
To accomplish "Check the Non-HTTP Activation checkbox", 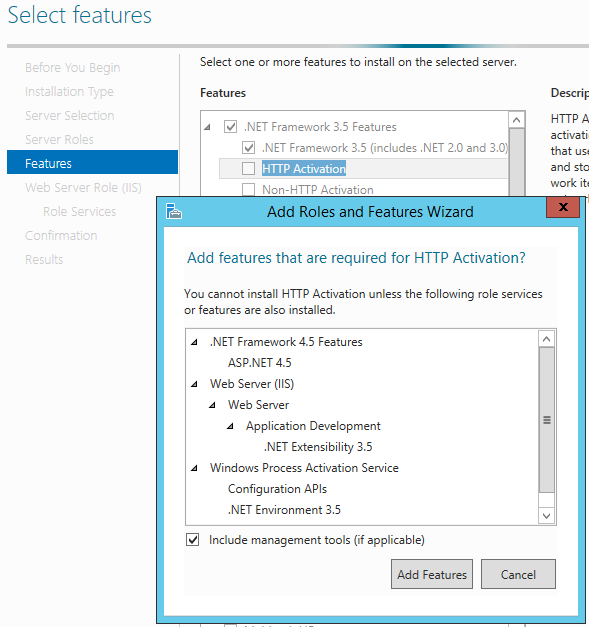I will (248, 190).
